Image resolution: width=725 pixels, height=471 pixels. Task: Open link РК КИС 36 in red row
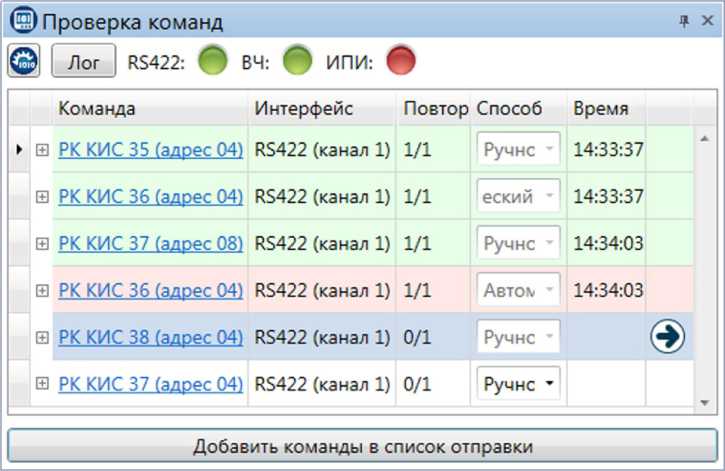(151, 291)
